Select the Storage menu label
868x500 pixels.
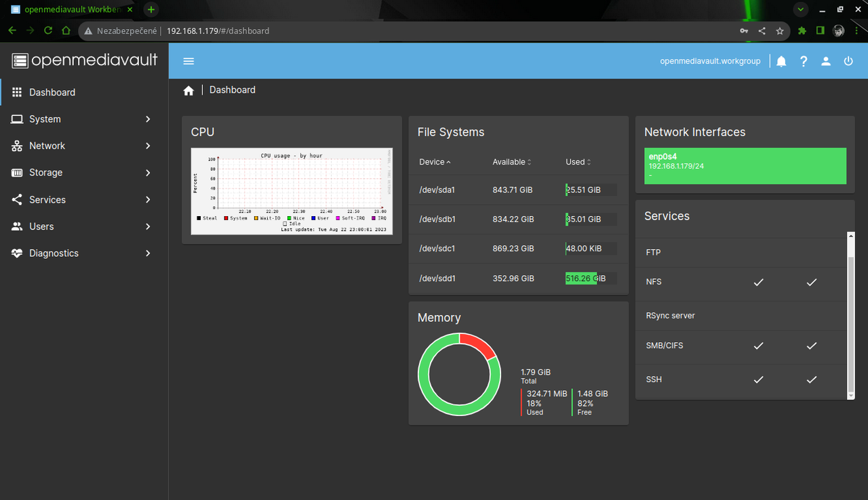[45, 173]
